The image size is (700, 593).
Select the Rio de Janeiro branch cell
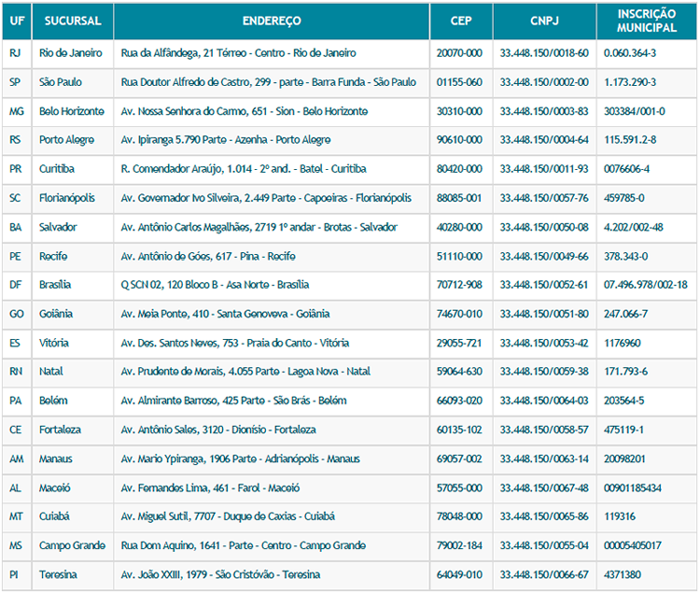71,53
